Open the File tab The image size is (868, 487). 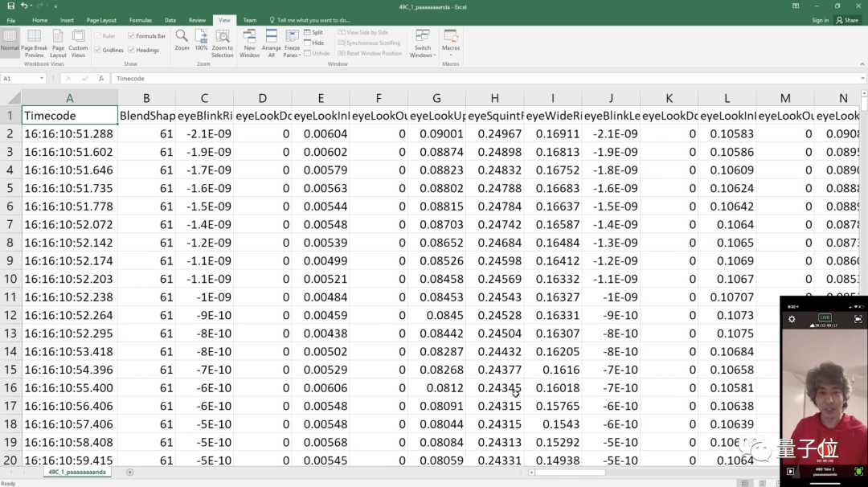[11, 20]
